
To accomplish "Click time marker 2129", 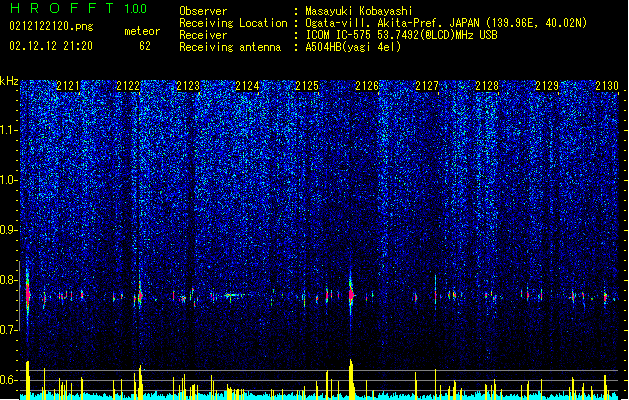I will pos(547,85).
